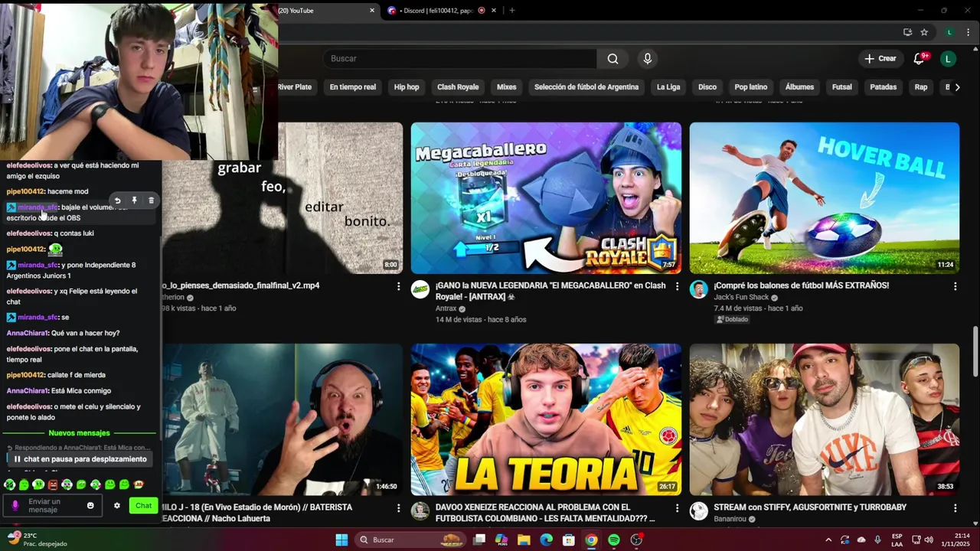Select the Clash Royale category chip

(x=458, y=87)
